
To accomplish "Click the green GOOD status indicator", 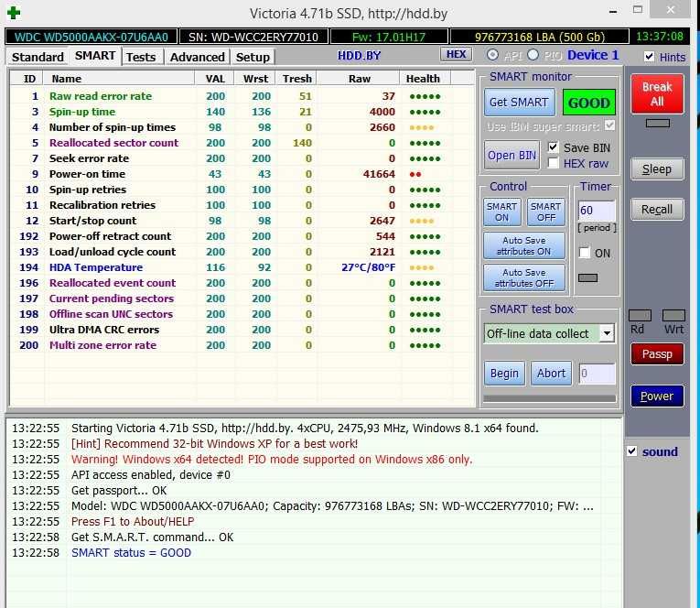I will click(x=589, y=103).
